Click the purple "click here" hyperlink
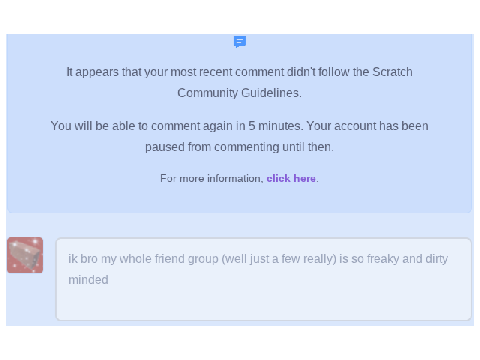480x360 pixels. (x=291, y=178)
